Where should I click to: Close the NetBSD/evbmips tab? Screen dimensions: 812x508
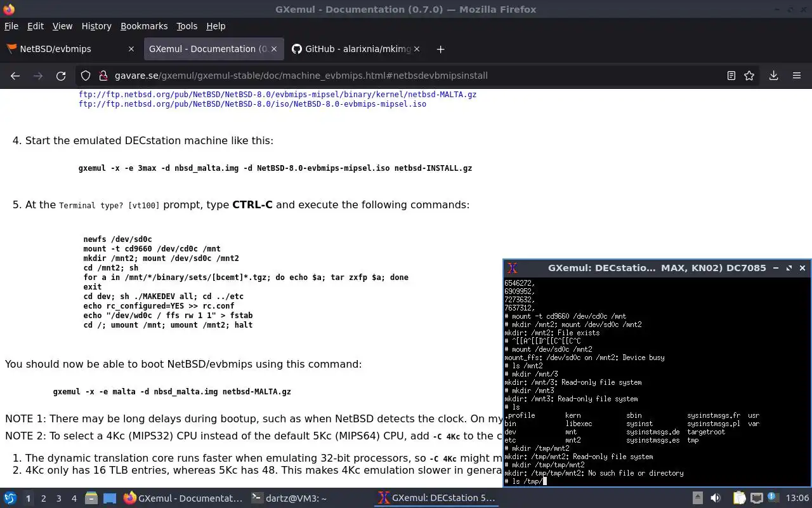[x=131, y=49]
